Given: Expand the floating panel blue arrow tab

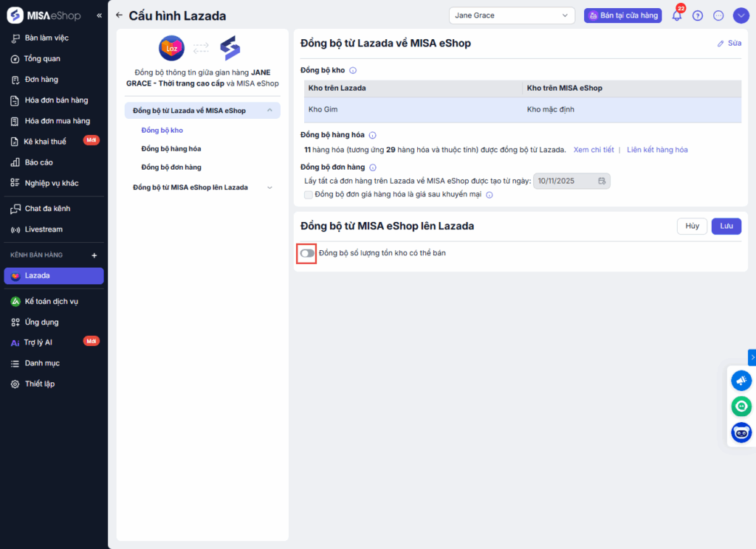Looking at the screenshot, I should [x=752, y=358].
